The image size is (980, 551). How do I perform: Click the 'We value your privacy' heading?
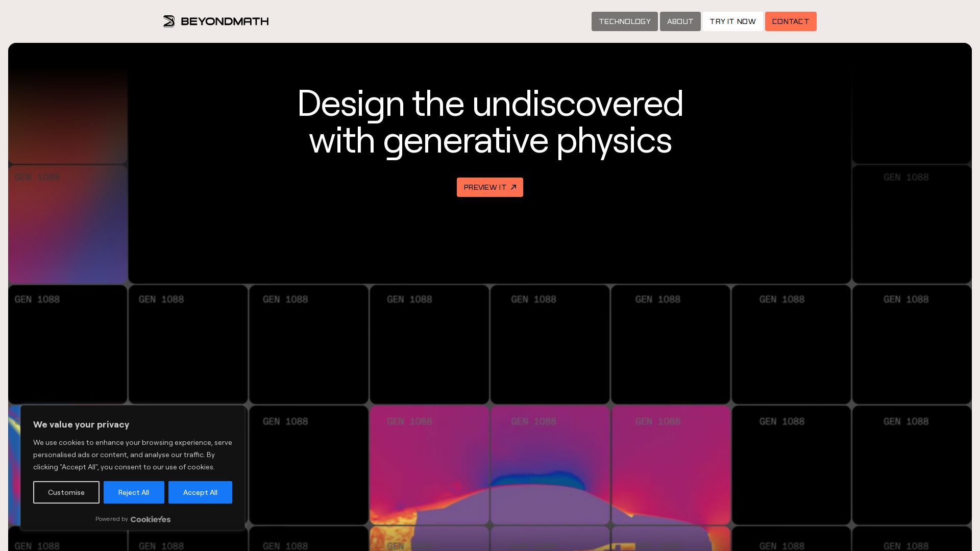click(x=81, y=424)
